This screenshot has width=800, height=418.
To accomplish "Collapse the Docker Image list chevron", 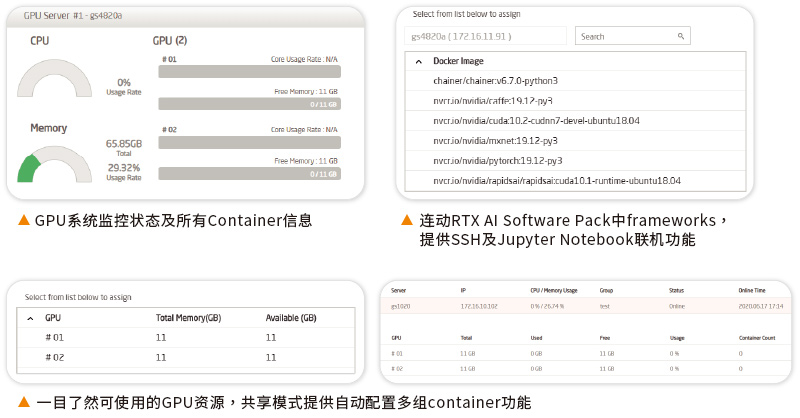I will [419, 61].
